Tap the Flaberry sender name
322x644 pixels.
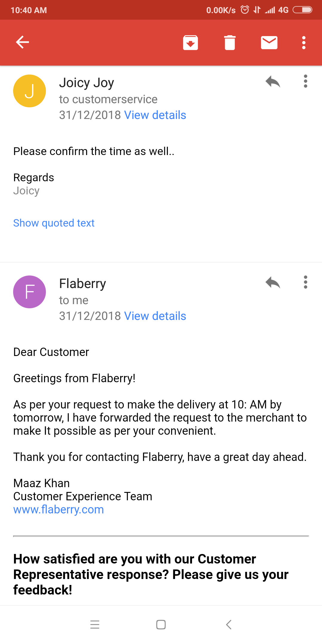(x=83, y=284)
